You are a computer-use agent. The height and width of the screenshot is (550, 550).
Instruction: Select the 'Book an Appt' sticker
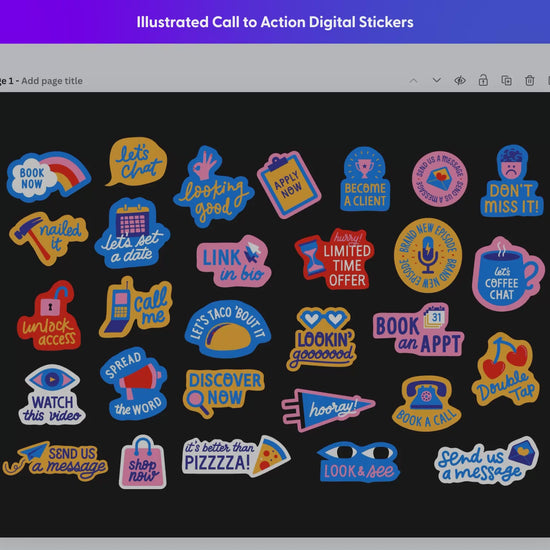tap(418, 330)
